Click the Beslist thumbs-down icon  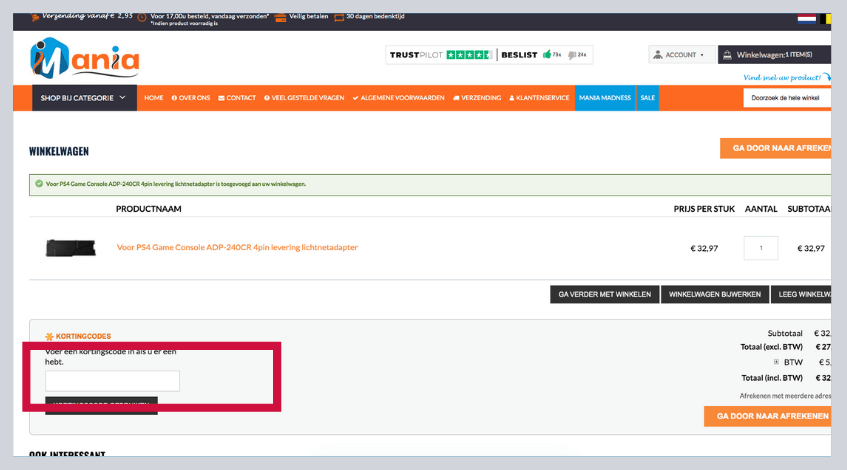click(x=572, y=55)
